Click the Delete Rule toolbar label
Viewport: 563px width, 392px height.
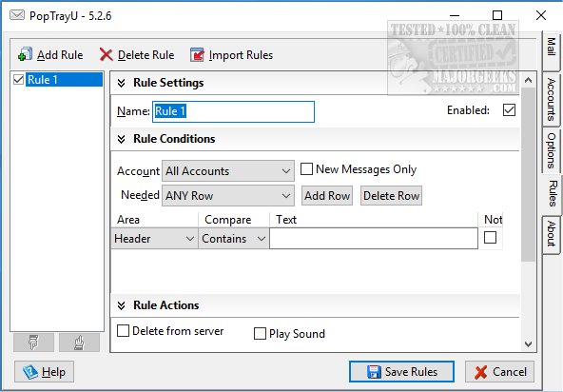146,55
